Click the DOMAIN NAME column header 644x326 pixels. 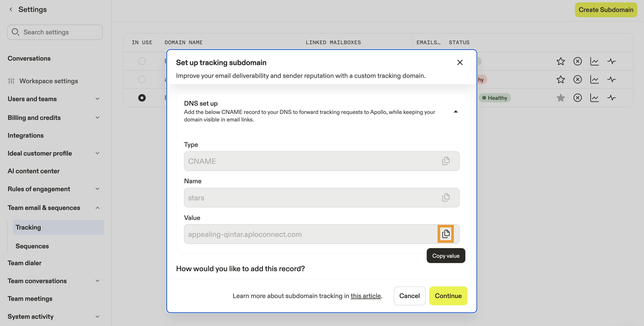click(x=184, y=42)
